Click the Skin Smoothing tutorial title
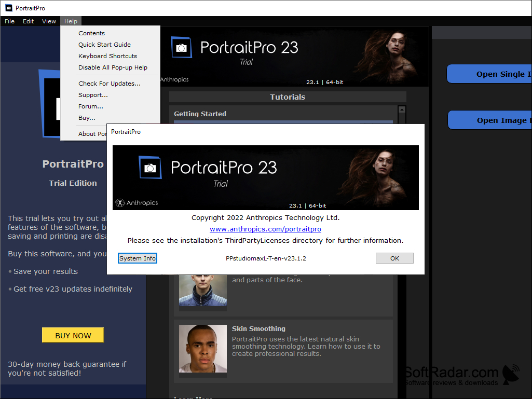Viewport: 532px width, 399px height. [x=258, y=329]
